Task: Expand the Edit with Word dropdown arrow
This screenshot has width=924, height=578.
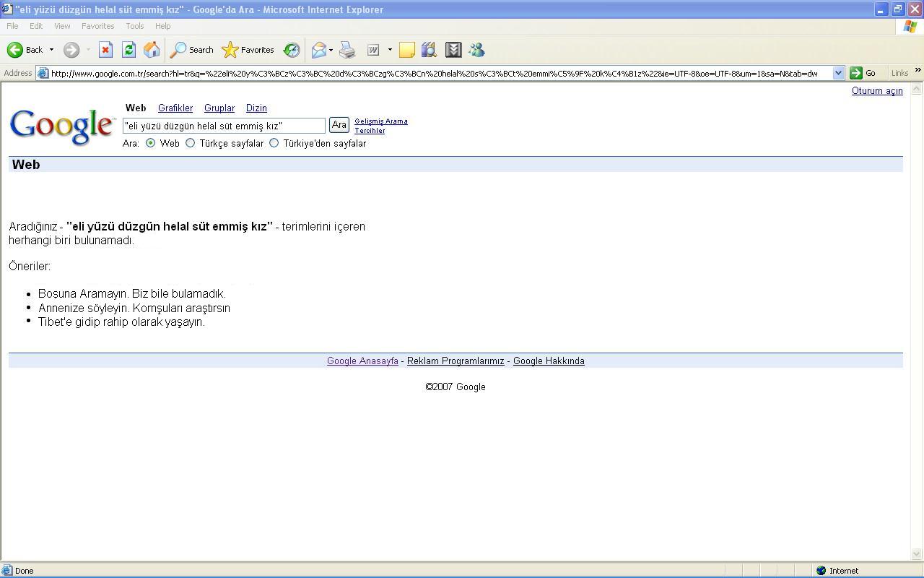Action: tap(390, 50)
